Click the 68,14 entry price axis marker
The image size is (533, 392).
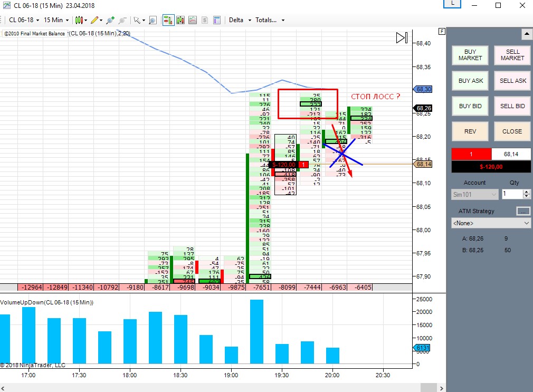click(x=423, y=164)
